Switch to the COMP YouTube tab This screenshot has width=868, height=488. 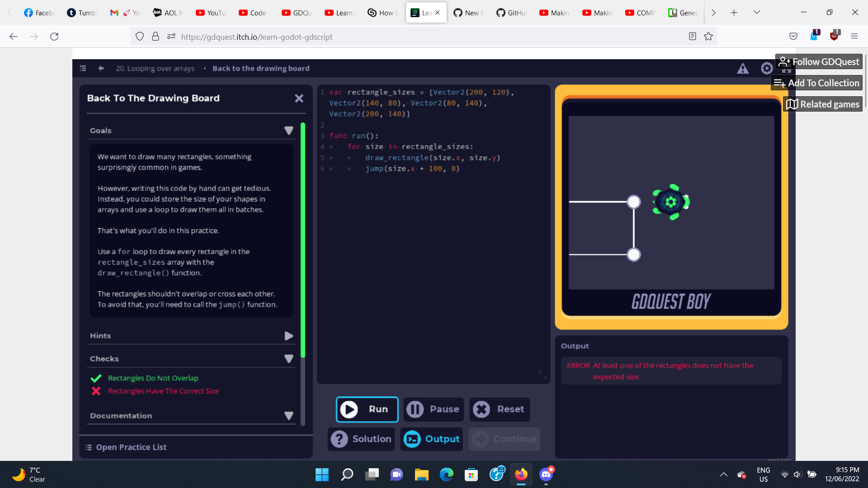pos(640,13)
